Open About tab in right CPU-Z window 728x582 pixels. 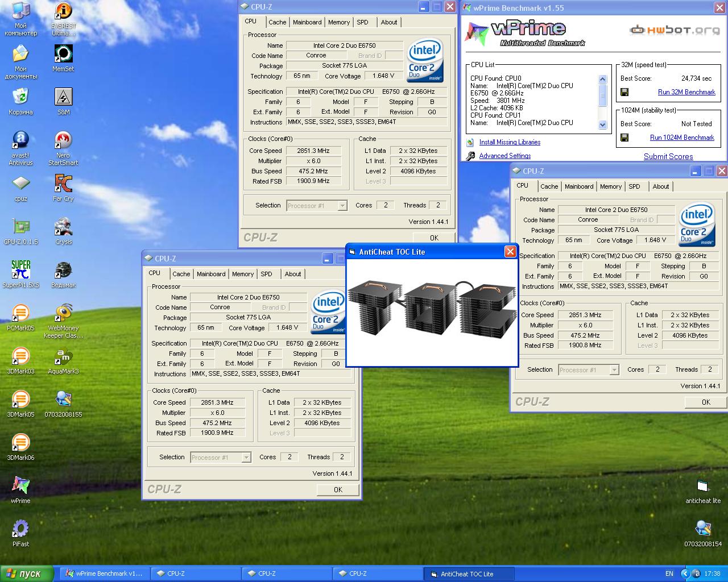[x=661, y=186]
